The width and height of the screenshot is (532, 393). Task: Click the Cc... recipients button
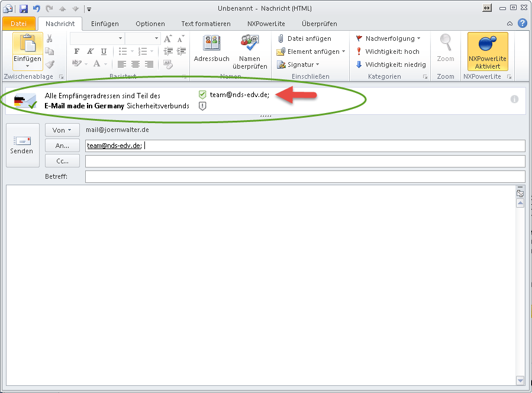coord(62,160)
